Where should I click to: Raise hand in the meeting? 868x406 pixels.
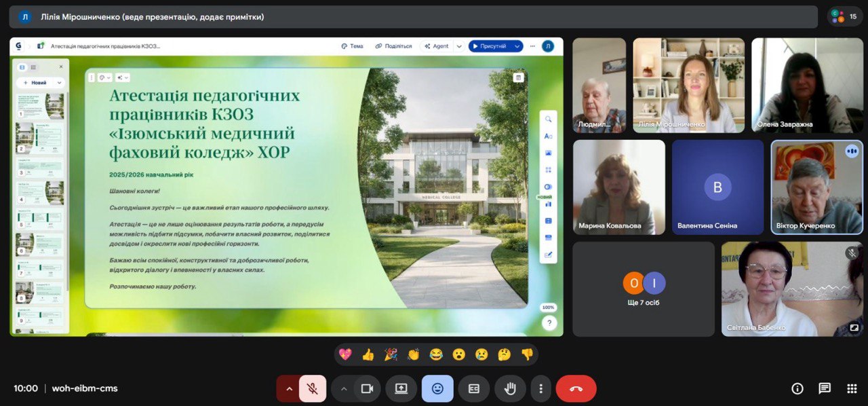click(x=510, y=388)
